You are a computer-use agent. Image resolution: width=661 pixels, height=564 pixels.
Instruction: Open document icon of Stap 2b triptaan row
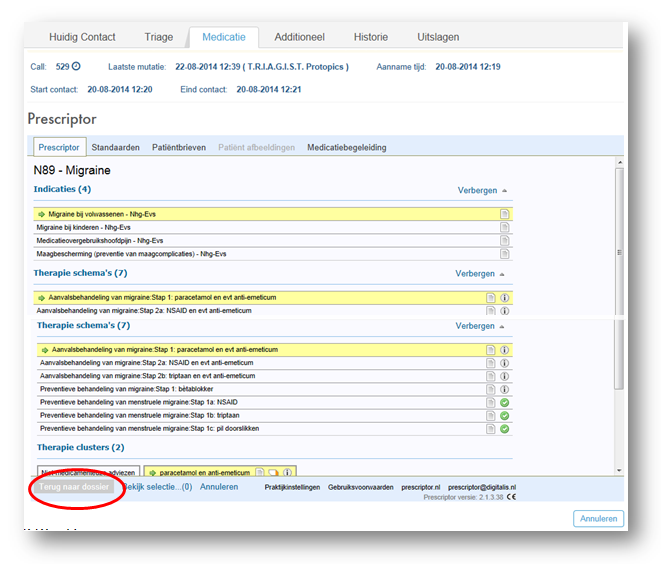(x=490, y=376)
